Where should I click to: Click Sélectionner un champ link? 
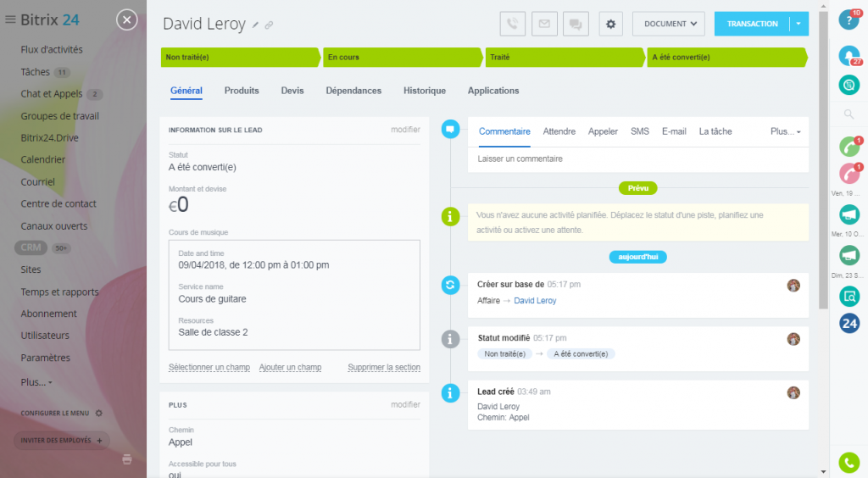click(x=209, y=367)
